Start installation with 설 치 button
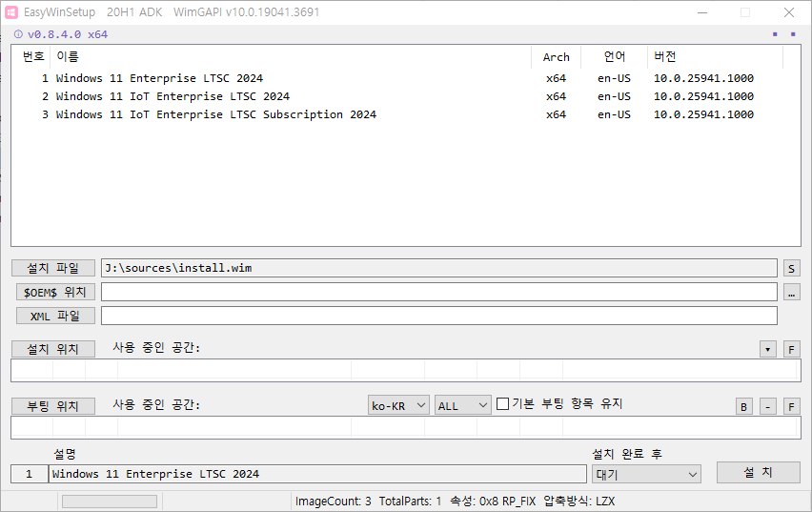 click(x=758, y=472)
